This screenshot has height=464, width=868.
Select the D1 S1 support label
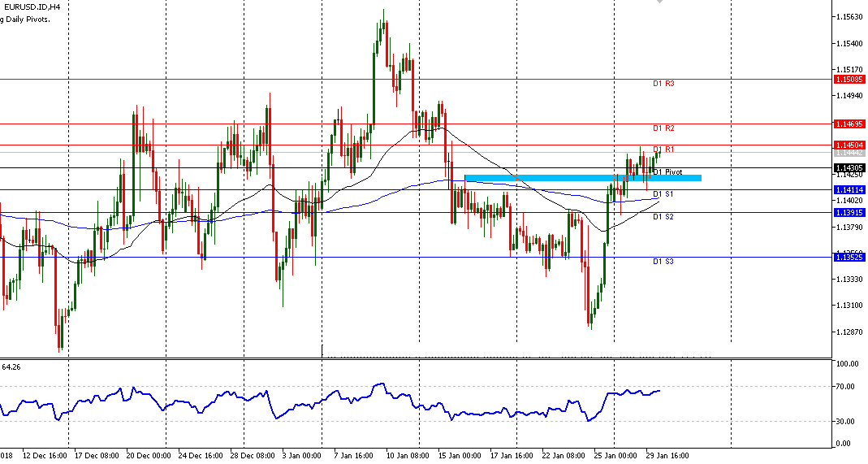coord(663,194)
